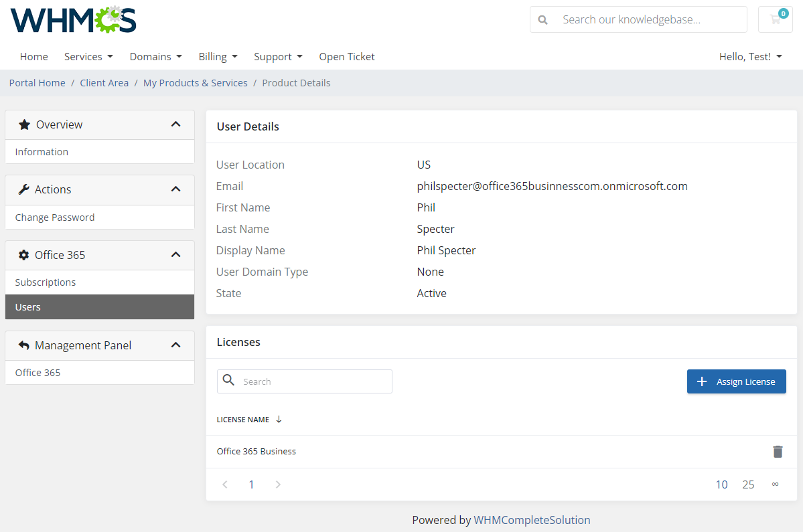
Task: Show 25 entries per page
Action: (x=748, y=484)
